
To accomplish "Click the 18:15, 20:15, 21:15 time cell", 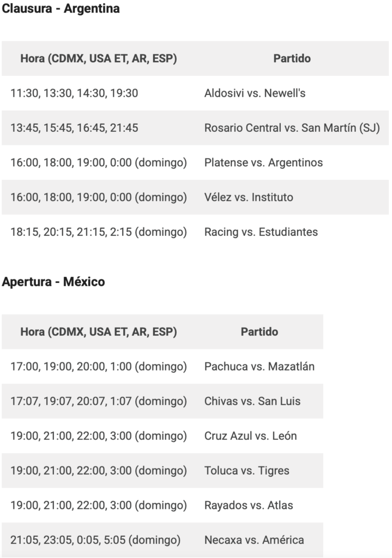I will 99,232.
